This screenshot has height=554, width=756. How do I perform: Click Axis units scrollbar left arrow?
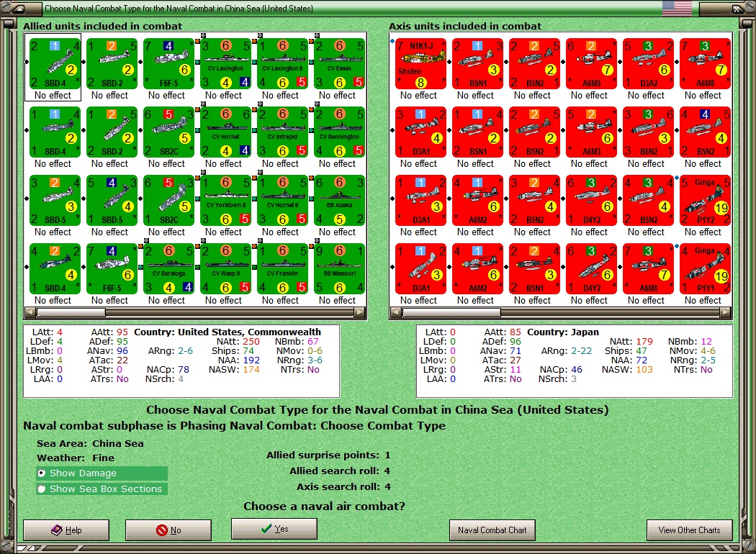click(396, 313)
